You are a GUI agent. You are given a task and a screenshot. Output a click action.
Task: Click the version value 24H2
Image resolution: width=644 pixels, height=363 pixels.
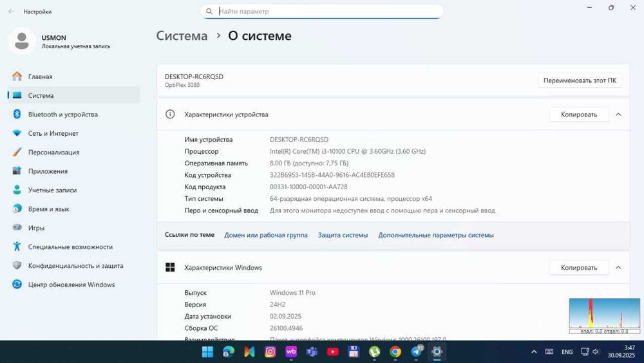pyautogui.click(x=277, y=304)
